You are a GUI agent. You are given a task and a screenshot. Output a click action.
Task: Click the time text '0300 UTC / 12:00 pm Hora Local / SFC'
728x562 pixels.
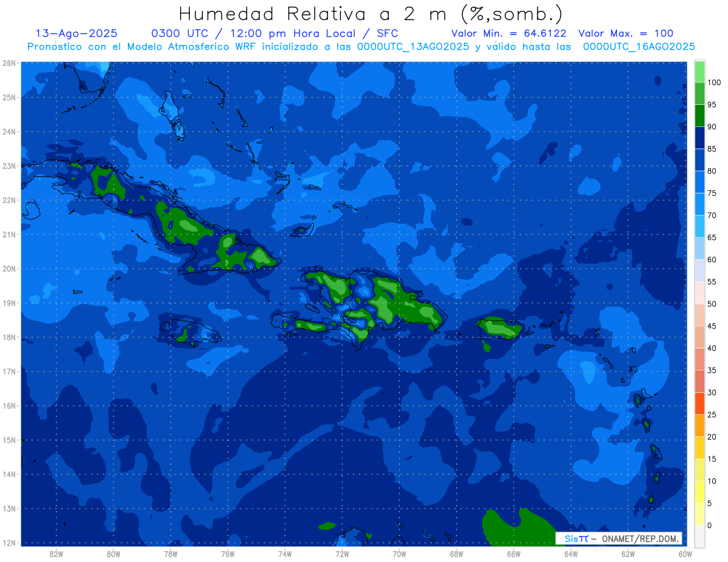coord(274,33)
